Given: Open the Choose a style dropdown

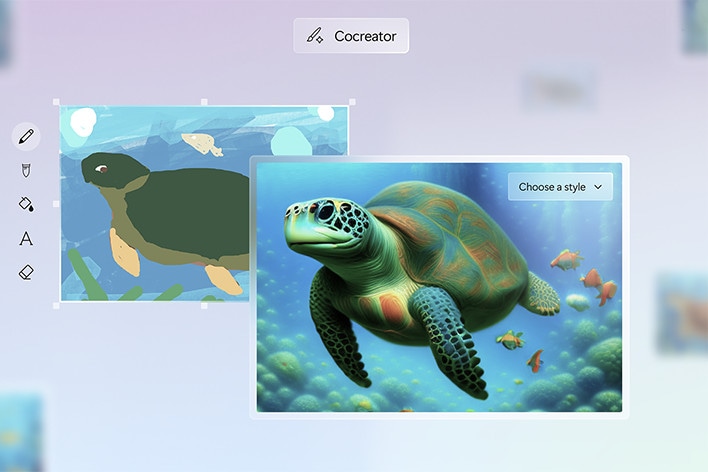Looking at the screenshot, I should (x=552, y=187).
